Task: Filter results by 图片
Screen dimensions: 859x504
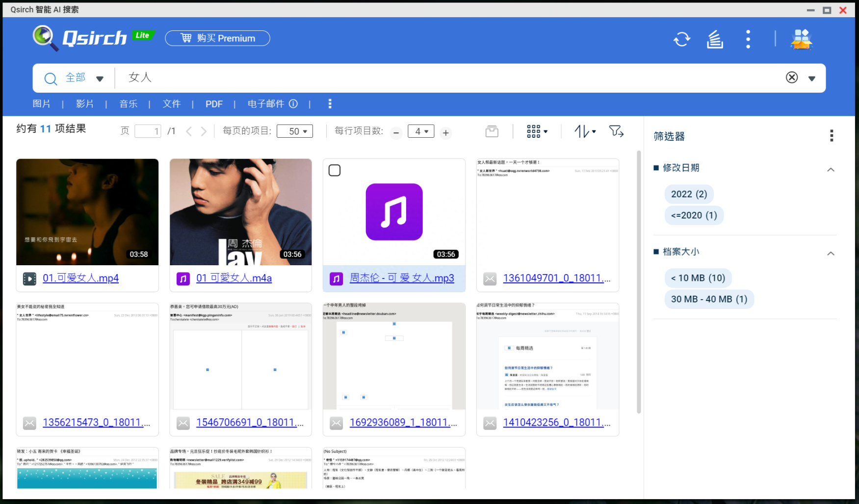Action: point(41,104)
